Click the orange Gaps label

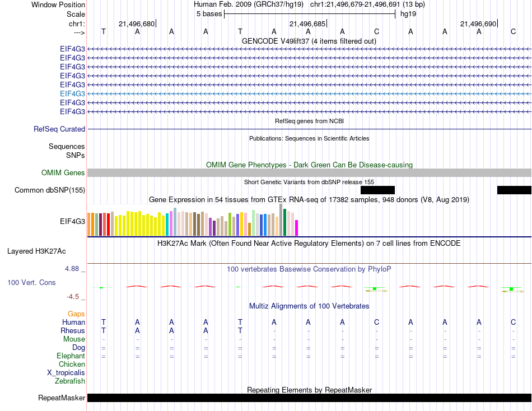coord(76,314)
